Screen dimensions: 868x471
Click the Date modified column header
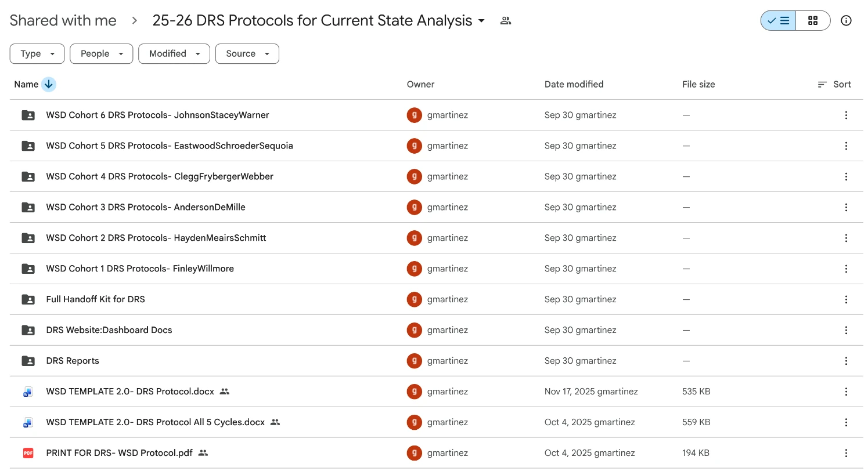pos(574,84)
